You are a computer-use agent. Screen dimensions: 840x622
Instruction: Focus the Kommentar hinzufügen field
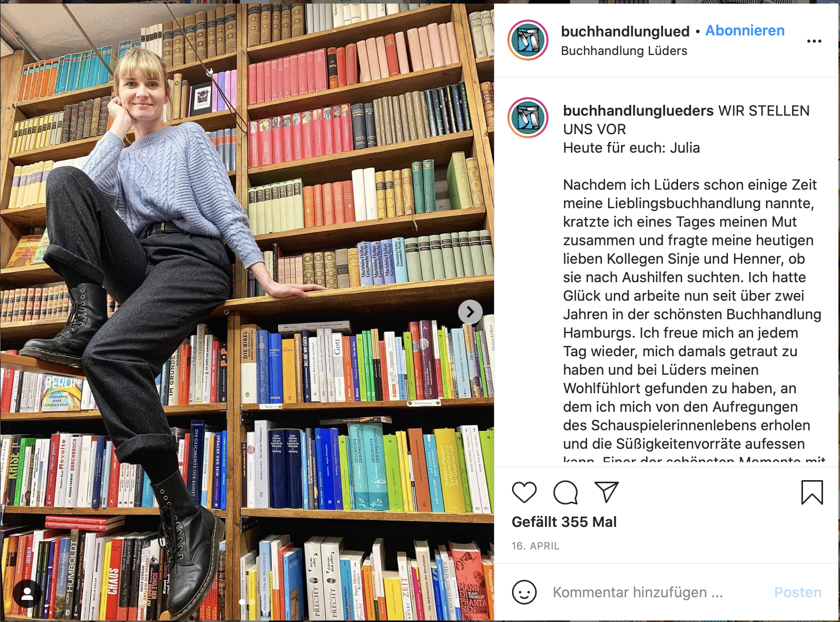pyautogui.click(x=658, y=592)
